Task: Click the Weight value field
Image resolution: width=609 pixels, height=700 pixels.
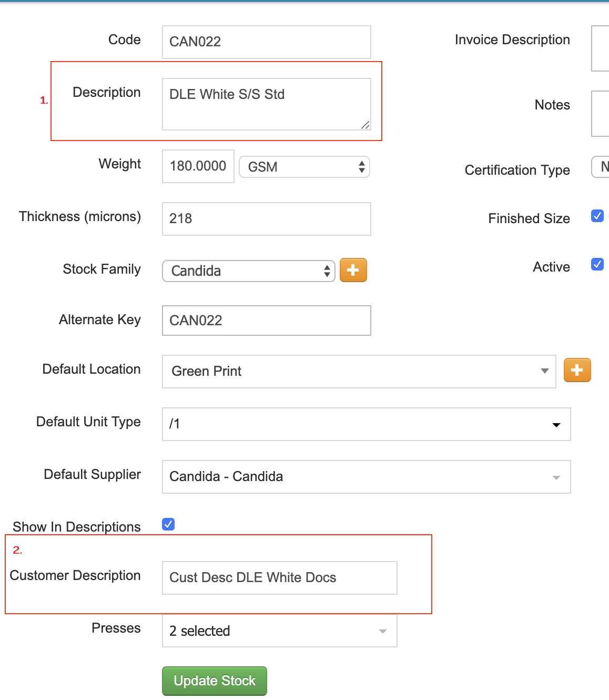Action: [x=198, y=166]
